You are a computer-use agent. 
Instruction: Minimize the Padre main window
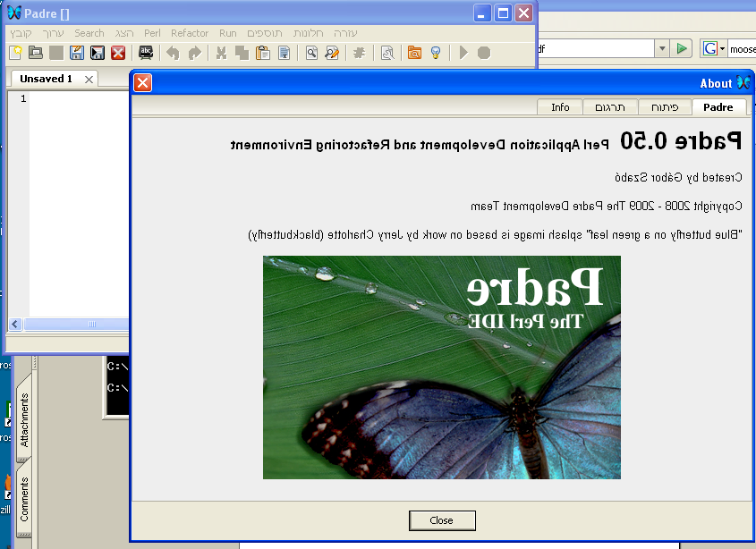pos(481,13)
